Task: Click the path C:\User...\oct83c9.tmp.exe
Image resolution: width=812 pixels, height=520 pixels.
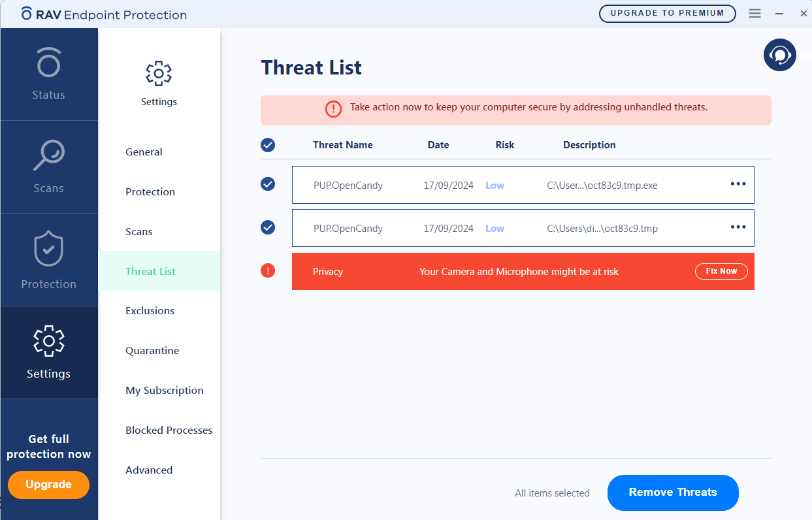Action: pos(602,186)
